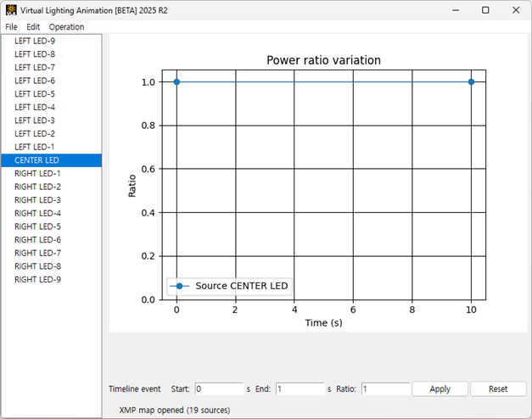532x419 pixels.
Task: Open the Operation menu
Action: coord(66,27)
